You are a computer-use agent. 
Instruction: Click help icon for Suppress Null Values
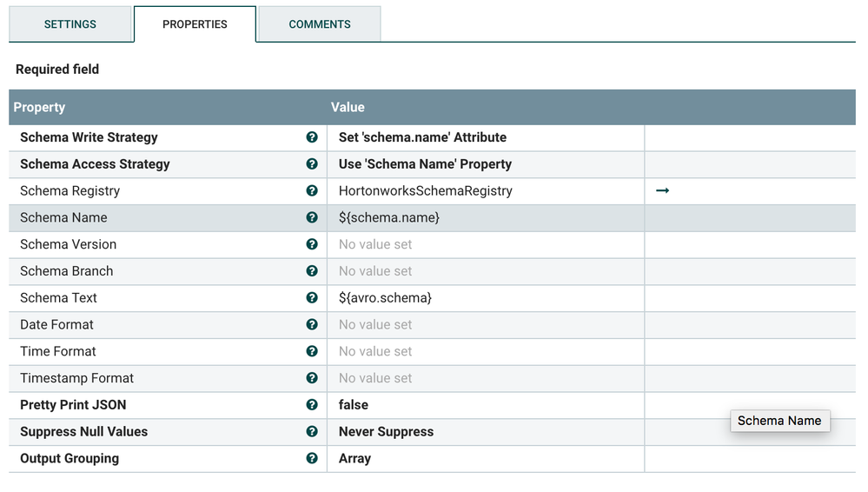312,431
